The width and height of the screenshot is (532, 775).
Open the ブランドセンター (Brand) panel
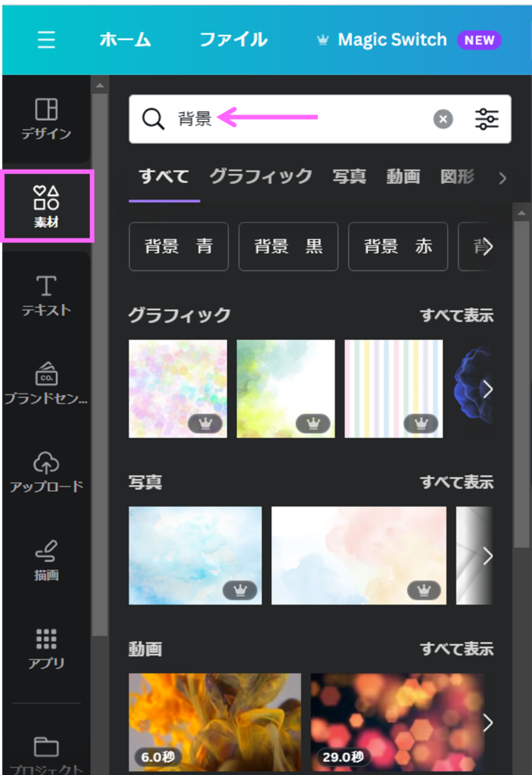(46, 384)
